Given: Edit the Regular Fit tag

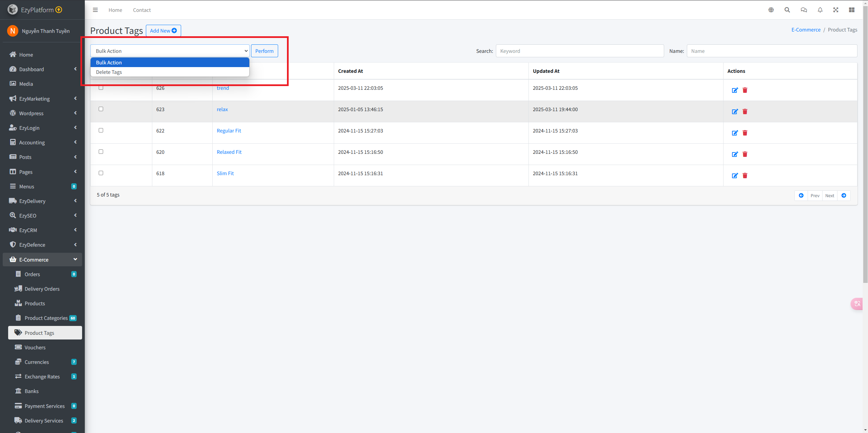Looking at the screenshot, I should pyautogui.click(x=735, y=133).
